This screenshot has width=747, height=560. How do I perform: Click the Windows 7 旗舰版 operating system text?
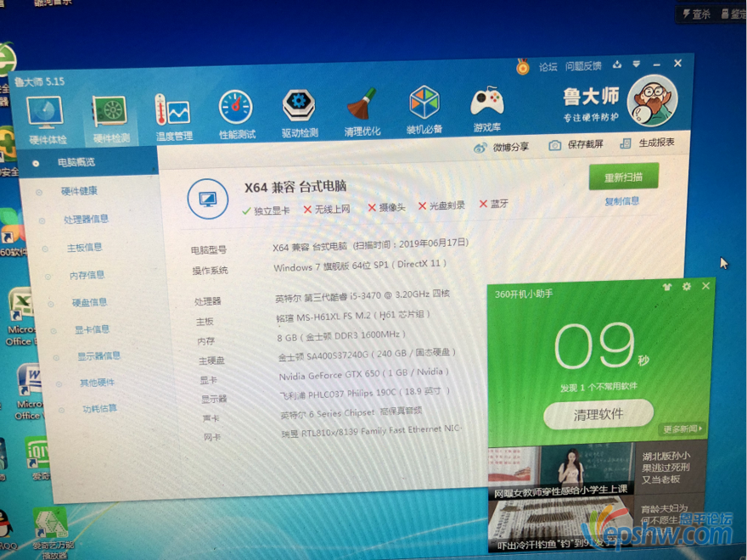click(360, 266)
